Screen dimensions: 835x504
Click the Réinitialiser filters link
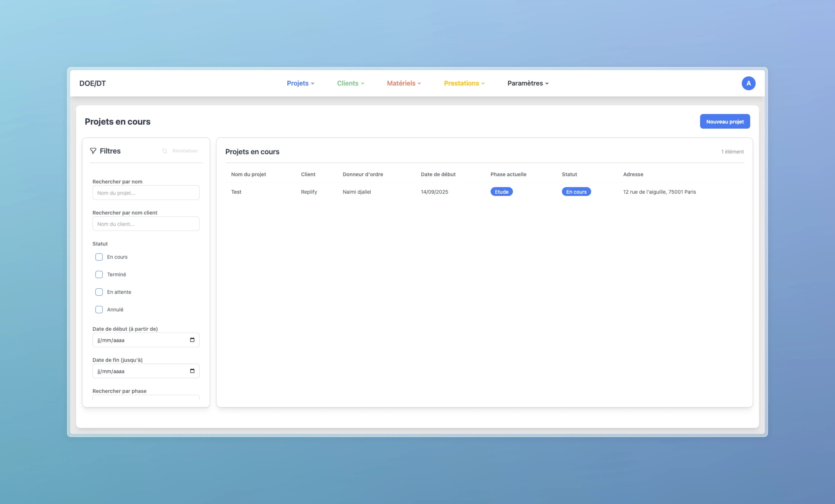(x=185, y=151)
